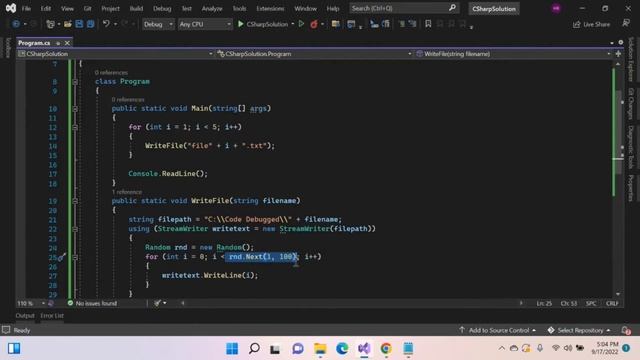Open Windows Start menu
This screenshot has width=640, height=360.
pos(232,348)
